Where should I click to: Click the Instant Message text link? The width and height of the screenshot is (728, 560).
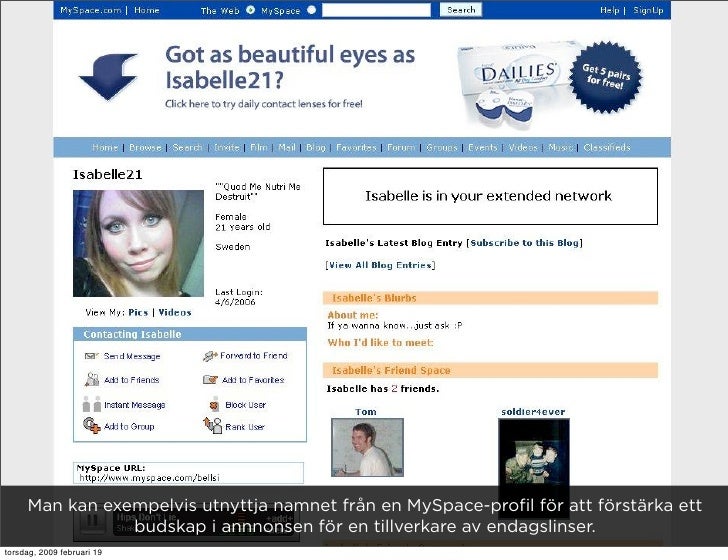[135, 405]
